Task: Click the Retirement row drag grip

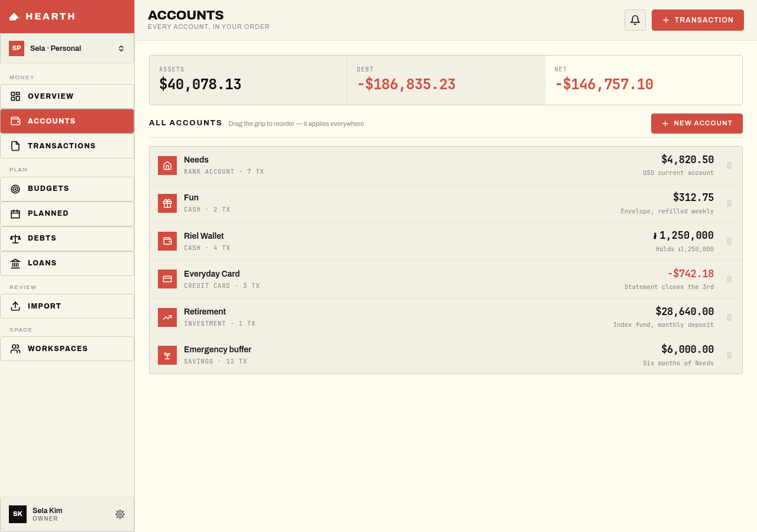Action: click(729, 317)
